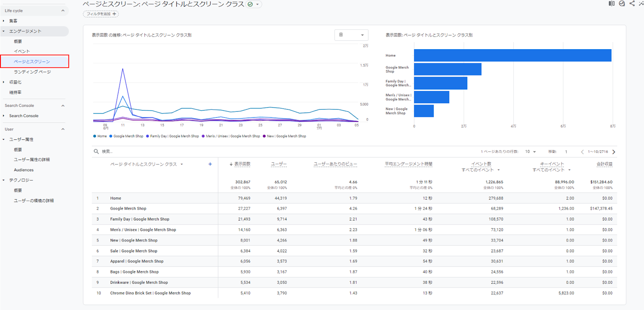
Task: Add a secondary dimension with the plus icon
Action: 210,164
